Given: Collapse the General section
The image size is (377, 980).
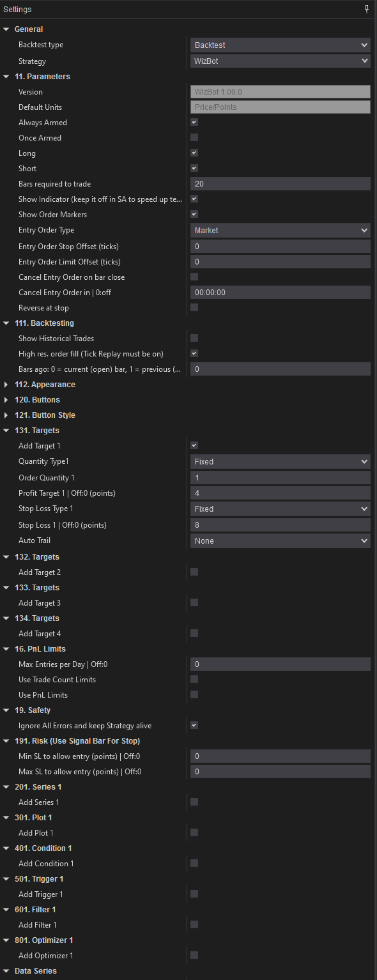Looking at the screenshot, I should 6,29.
